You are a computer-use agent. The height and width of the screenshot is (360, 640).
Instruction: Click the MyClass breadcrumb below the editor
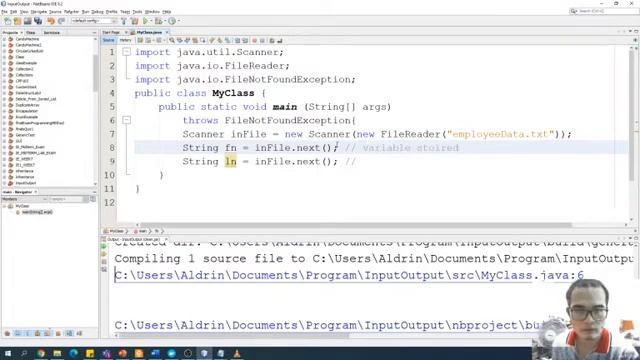pyautogui.click(x=116, y=231)
